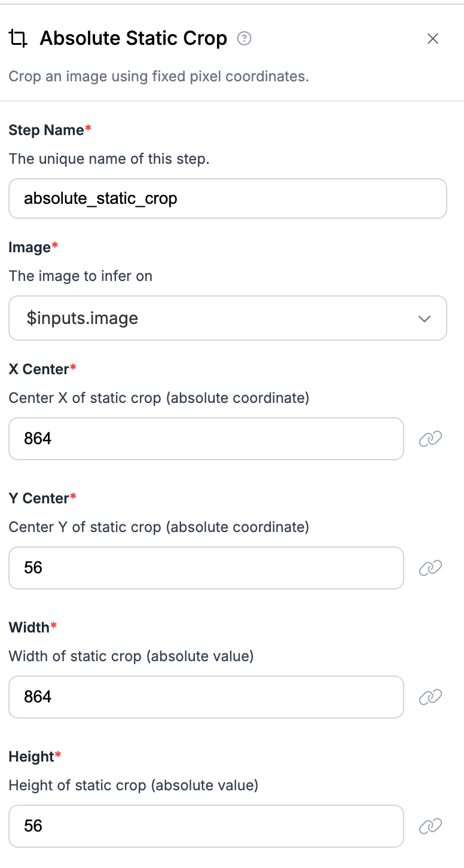Click the link icon beside Y Center

[x=430, y=568]
